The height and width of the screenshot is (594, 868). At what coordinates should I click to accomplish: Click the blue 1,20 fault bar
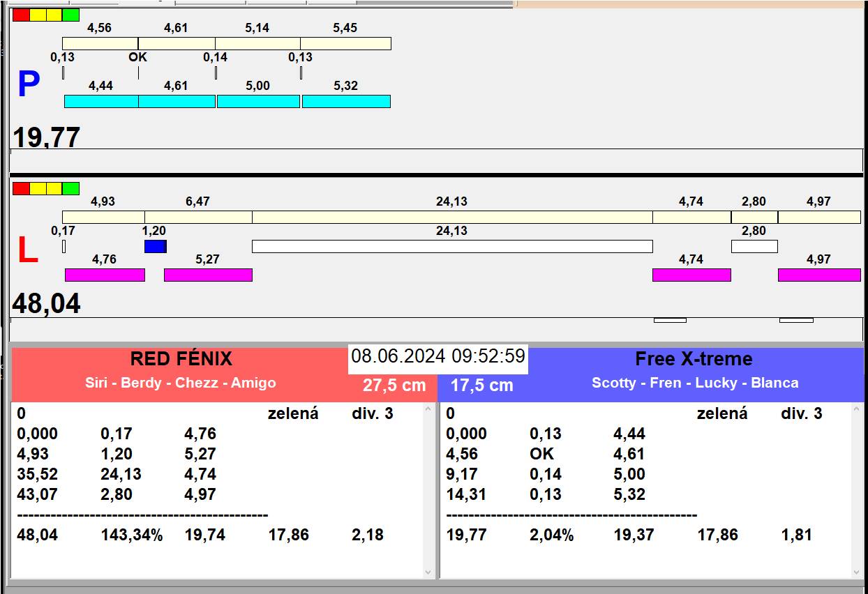(155, 246)
